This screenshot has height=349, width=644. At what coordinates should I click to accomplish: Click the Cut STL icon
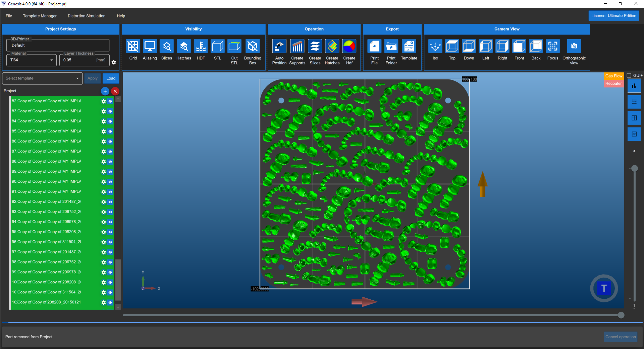coord(234,46)
